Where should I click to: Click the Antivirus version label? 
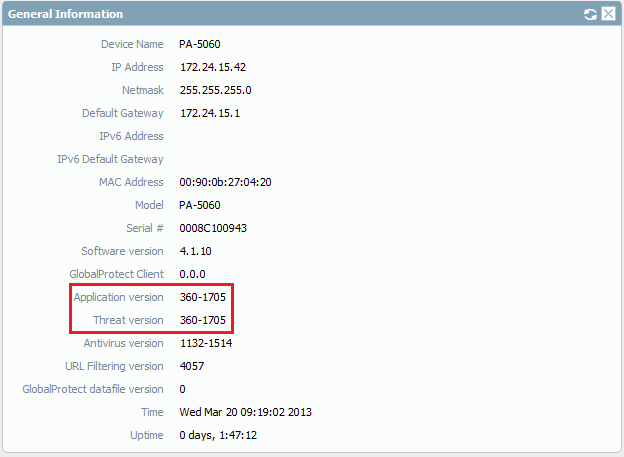click(123, 344)
